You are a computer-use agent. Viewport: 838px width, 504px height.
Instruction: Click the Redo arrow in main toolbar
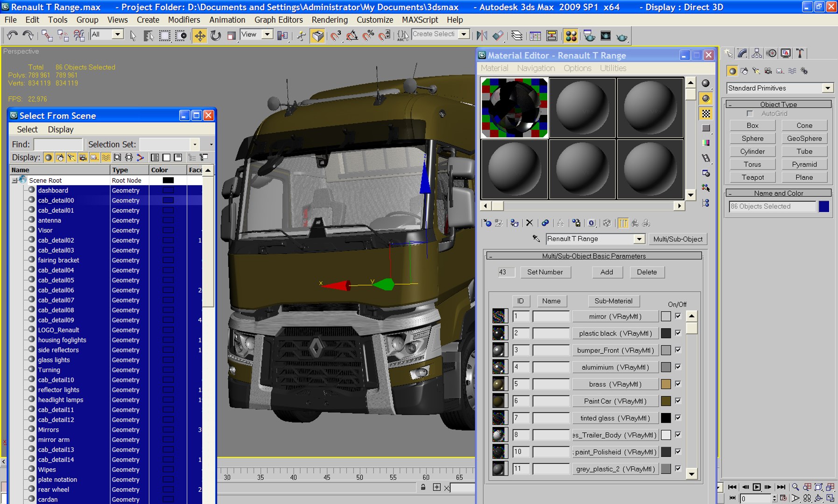(28, 35)
